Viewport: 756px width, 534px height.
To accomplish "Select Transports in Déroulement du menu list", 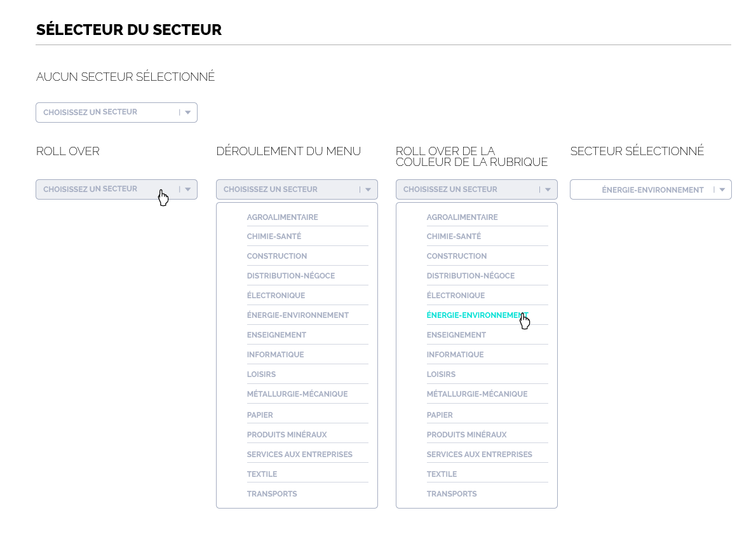I will coord(272,494).
